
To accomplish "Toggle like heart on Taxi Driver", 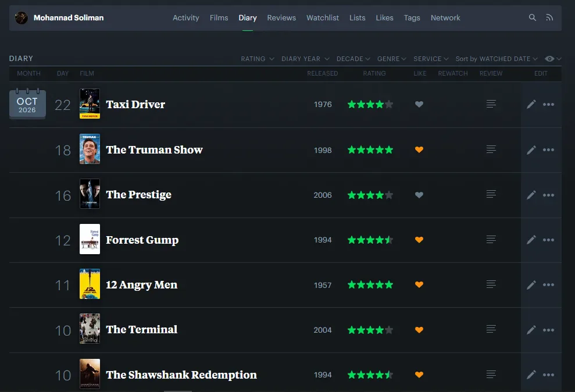I will [419, 105].
